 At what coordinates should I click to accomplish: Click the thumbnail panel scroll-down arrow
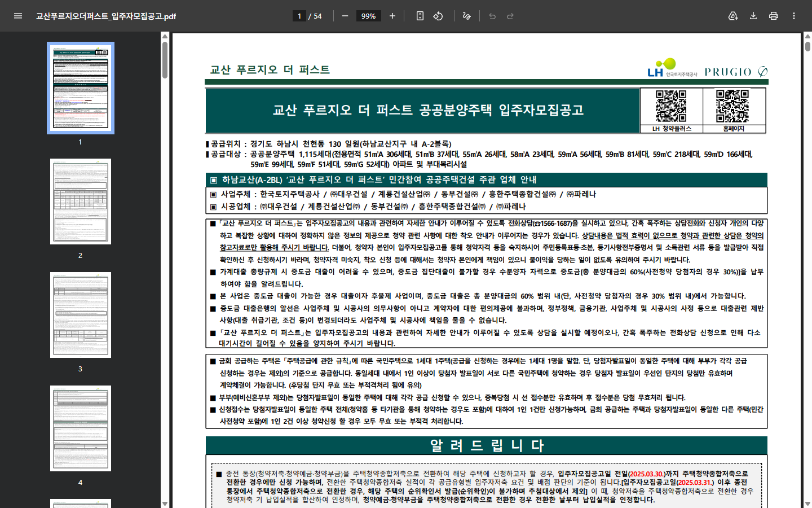click(x=165, y=503)
